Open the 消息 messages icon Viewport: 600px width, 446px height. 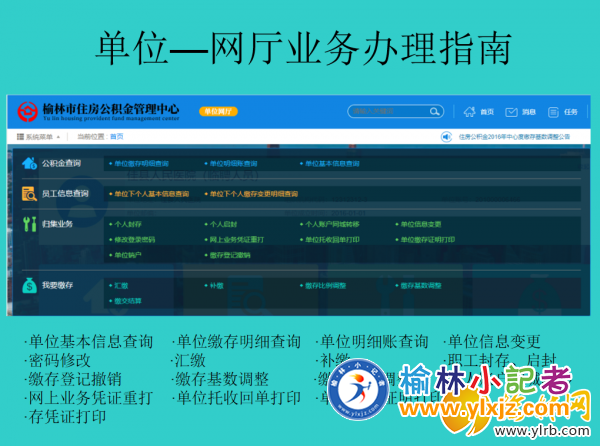(511, 112)
